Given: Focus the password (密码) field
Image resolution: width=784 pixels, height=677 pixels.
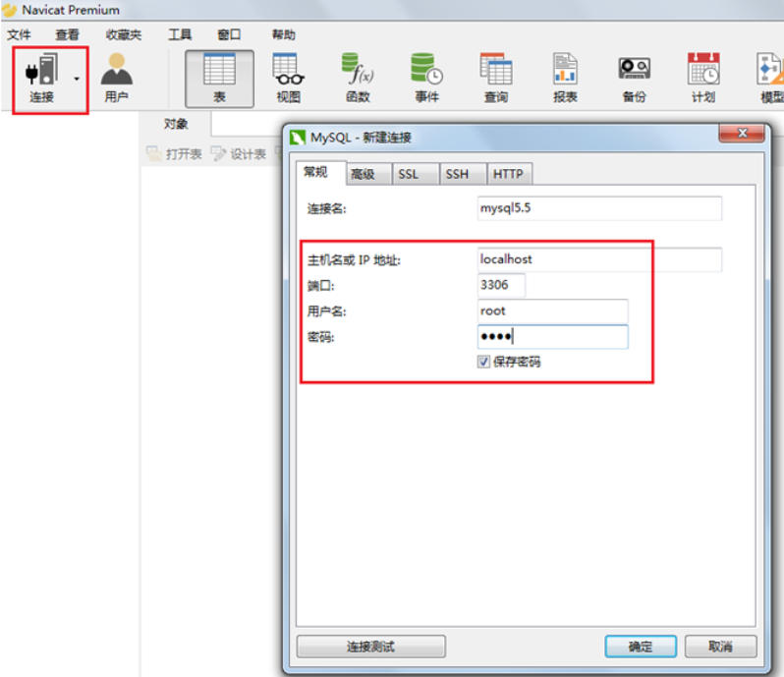Looking at the screenshot, I should (x=552, y=337).
